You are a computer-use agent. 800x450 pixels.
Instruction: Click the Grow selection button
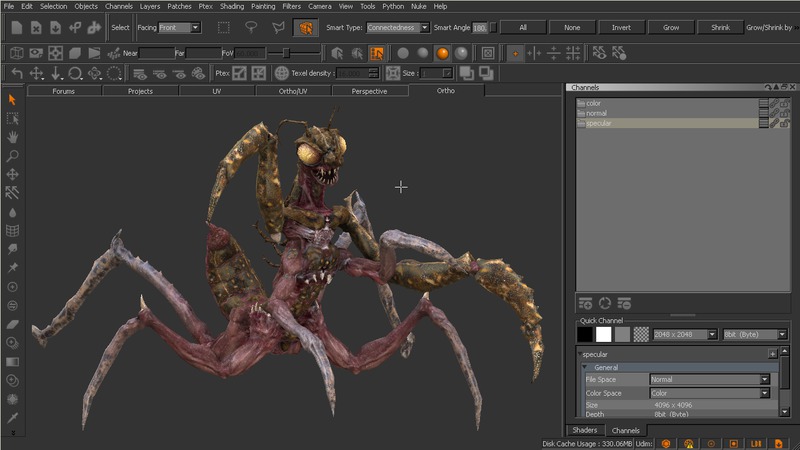tap(671, 28)
